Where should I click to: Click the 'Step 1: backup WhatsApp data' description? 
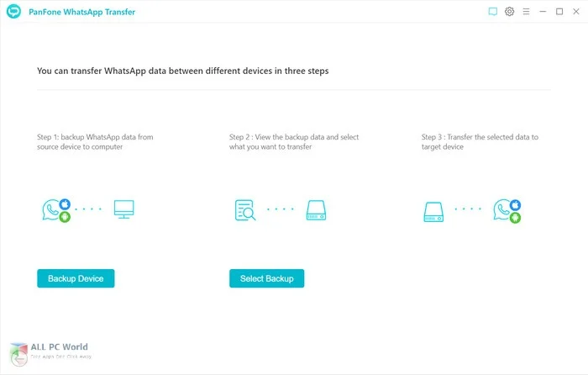click(x=95, y=142)
